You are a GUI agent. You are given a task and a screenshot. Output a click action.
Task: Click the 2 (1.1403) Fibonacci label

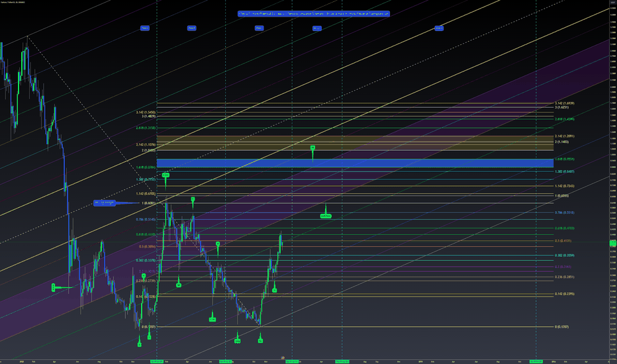(561, 142)
